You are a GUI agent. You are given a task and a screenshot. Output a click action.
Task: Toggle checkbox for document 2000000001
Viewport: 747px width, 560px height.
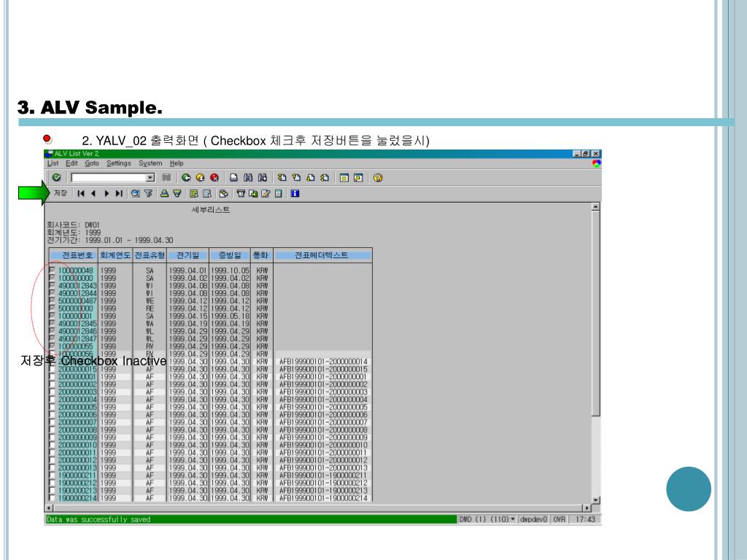point(52,377)
